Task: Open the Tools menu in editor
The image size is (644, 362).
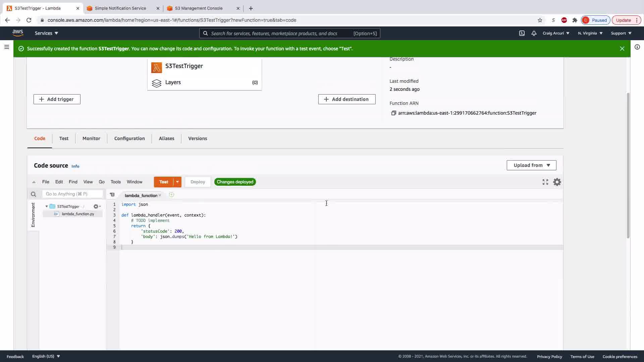Action: coord(115,182)
